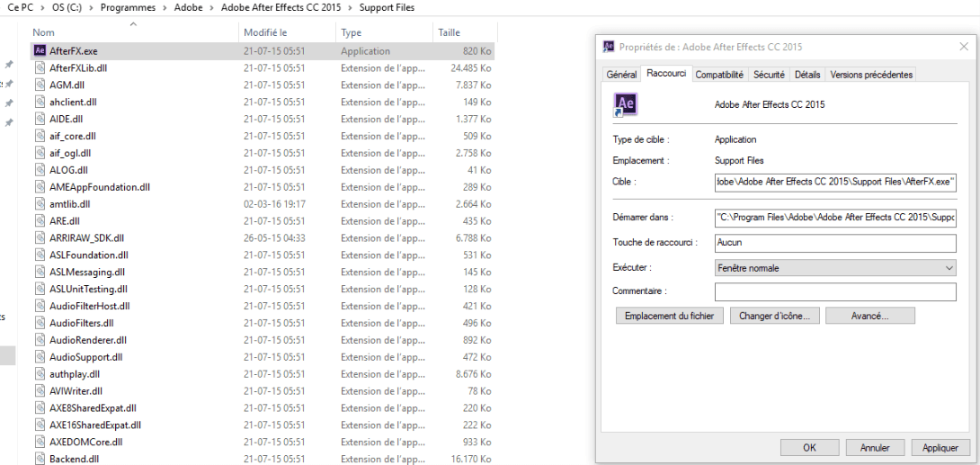Click into the Démarrer dans field
Image resolution: width=980 pixels, height=465 pixels.
click(835, 219)
